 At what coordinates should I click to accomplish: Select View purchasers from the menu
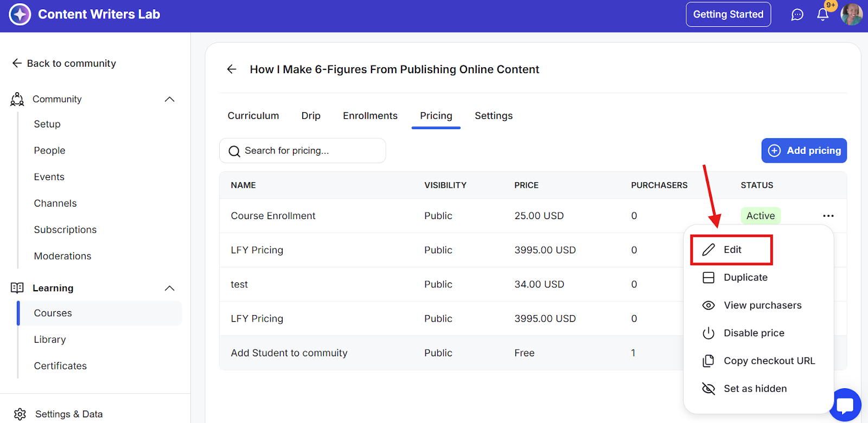[762, 305]
